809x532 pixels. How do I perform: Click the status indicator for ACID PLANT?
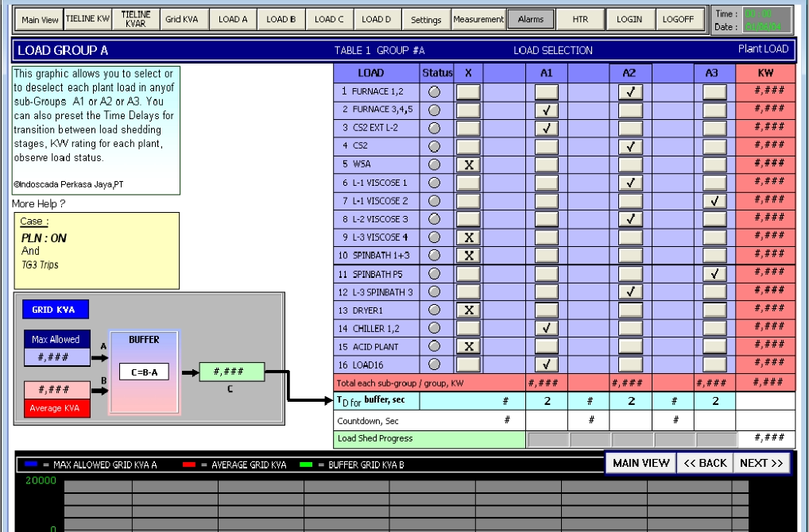point(434,346)
